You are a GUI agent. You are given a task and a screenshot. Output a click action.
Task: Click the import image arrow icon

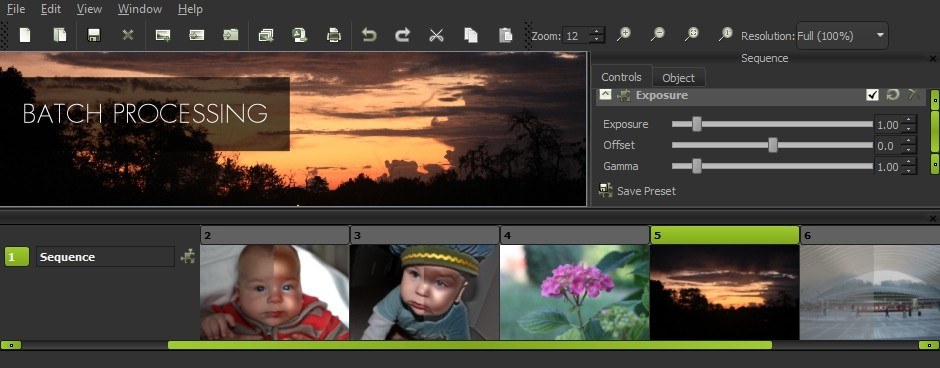197,35
